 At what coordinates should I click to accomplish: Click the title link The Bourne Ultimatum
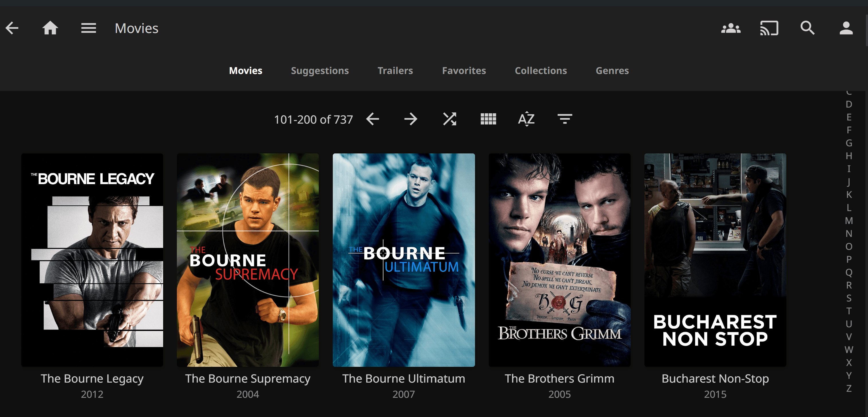(404, 379)
